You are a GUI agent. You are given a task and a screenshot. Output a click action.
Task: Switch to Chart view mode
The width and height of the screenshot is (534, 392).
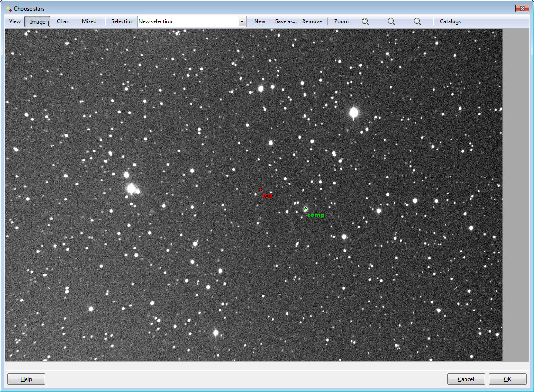pos(64,21)
